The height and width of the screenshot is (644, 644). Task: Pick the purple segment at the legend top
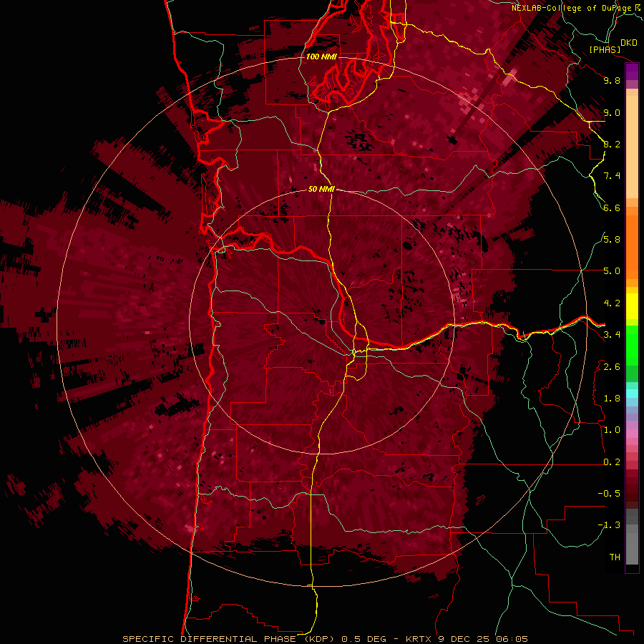632,72
